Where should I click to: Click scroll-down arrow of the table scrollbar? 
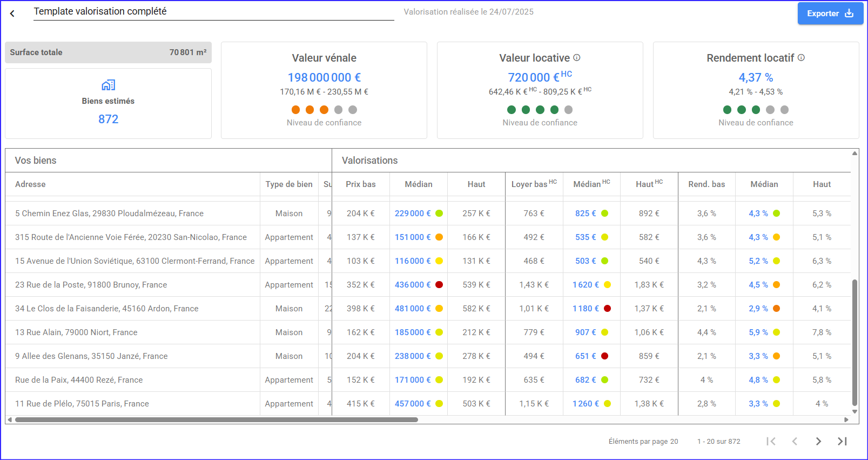854,411
